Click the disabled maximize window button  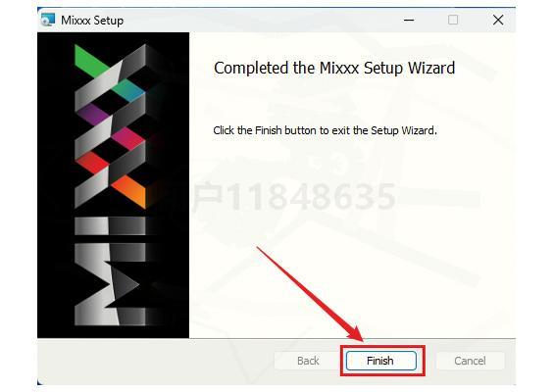pos(453,20)
